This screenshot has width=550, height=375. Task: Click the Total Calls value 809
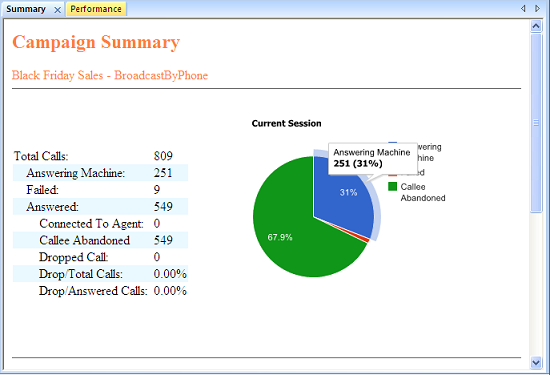[163, 156]
